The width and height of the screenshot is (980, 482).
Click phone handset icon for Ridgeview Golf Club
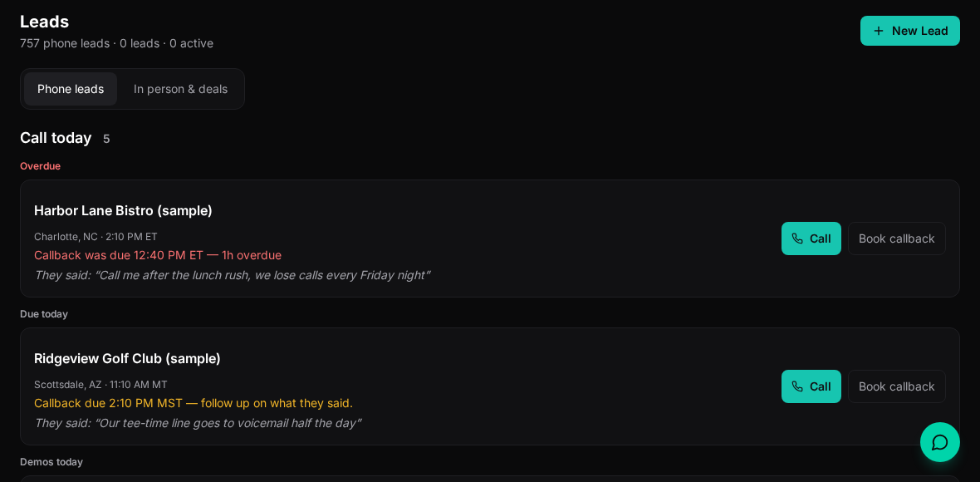point(797,386)
